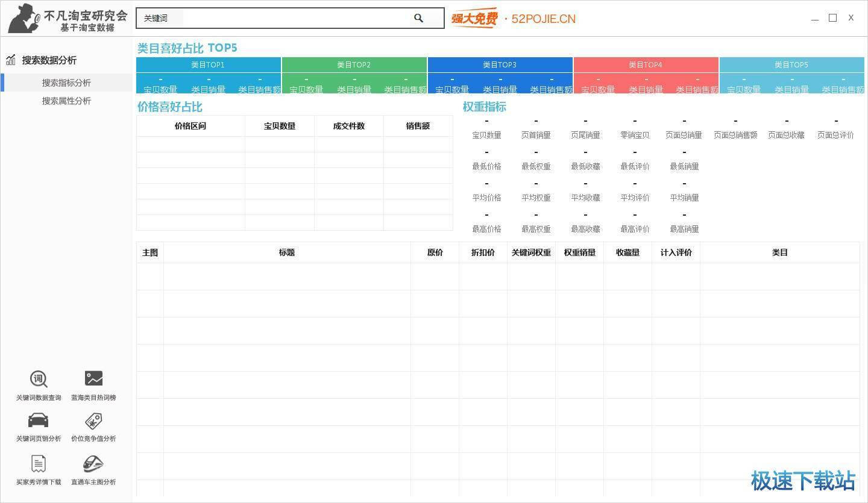Click the 主图 column header
The image size is (868, 503).
point(150,252)
